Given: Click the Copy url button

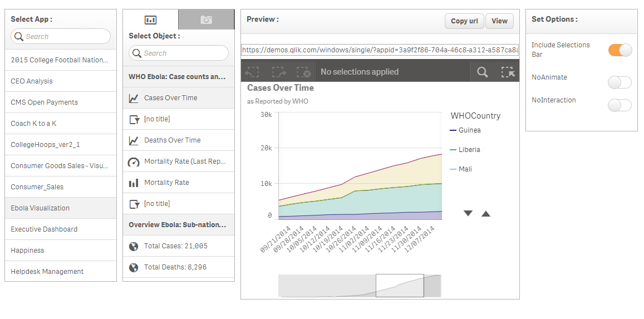Looking at the screenshot, I should (464, 21).
